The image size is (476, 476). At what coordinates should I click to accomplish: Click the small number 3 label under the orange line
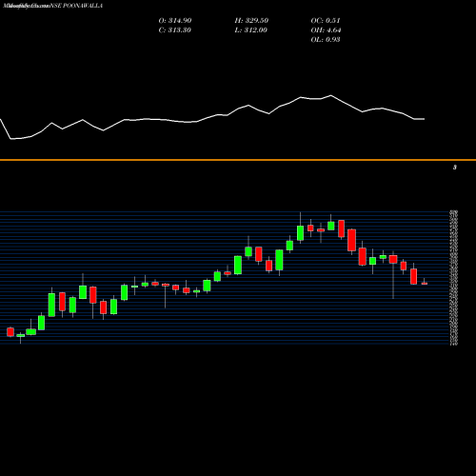(455, 168)
